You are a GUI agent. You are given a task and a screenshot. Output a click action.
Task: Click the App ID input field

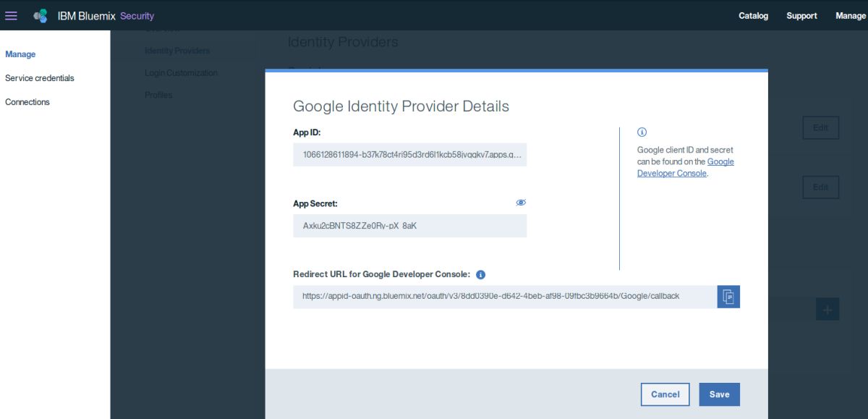click(409, 155)
